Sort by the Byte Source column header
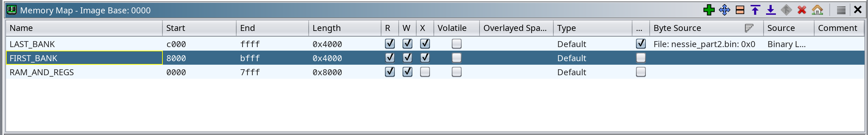868x135 pixels. click(677, 28)
